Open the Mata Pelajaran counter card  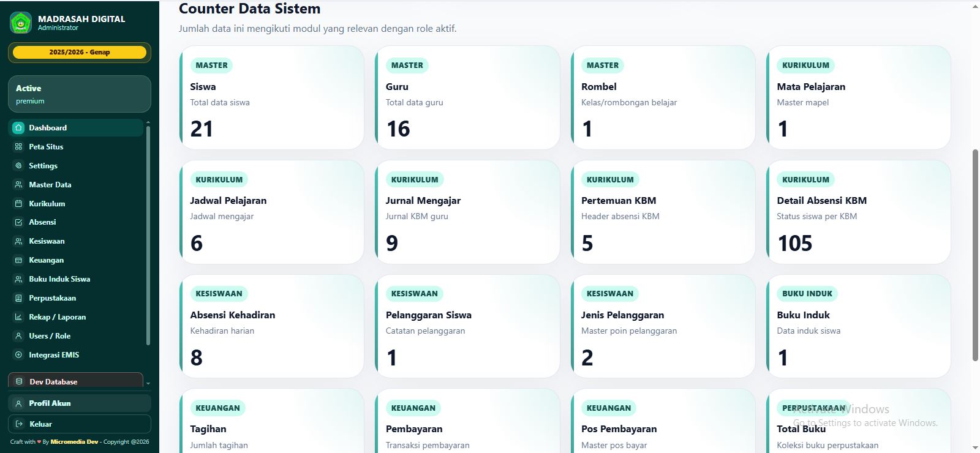(859, 97)
